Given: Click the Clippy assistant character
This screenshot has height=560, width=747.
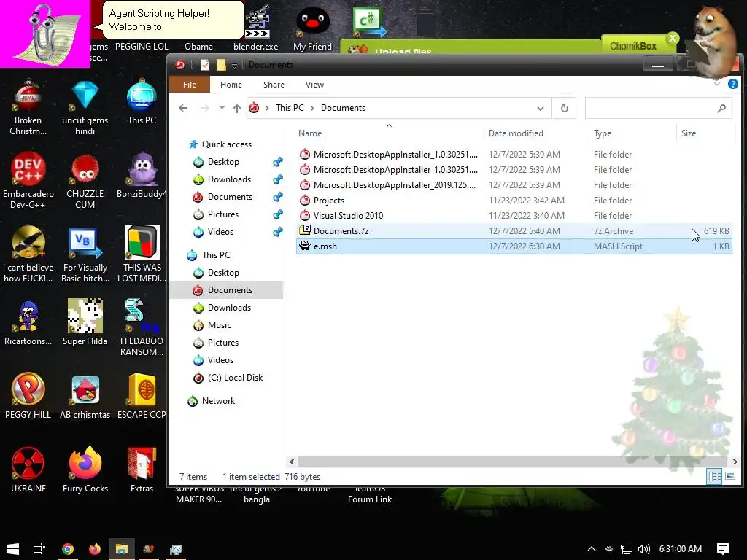Looking at the screenshot, I should pos(45,34).
